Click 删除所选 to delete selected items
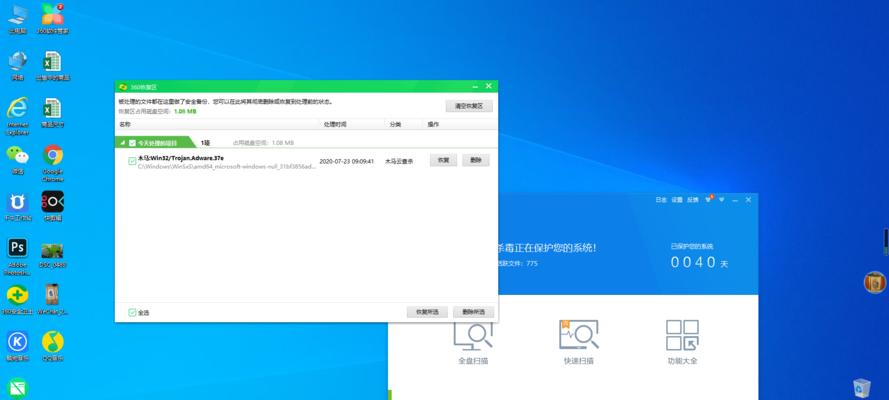 (x=473, y=312)
